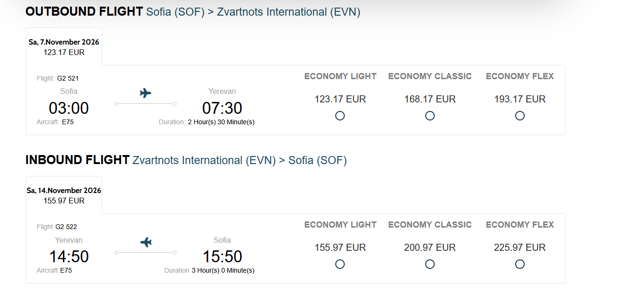Select inbound Economy Flex 225.97 EUR fare

[520, 264]
